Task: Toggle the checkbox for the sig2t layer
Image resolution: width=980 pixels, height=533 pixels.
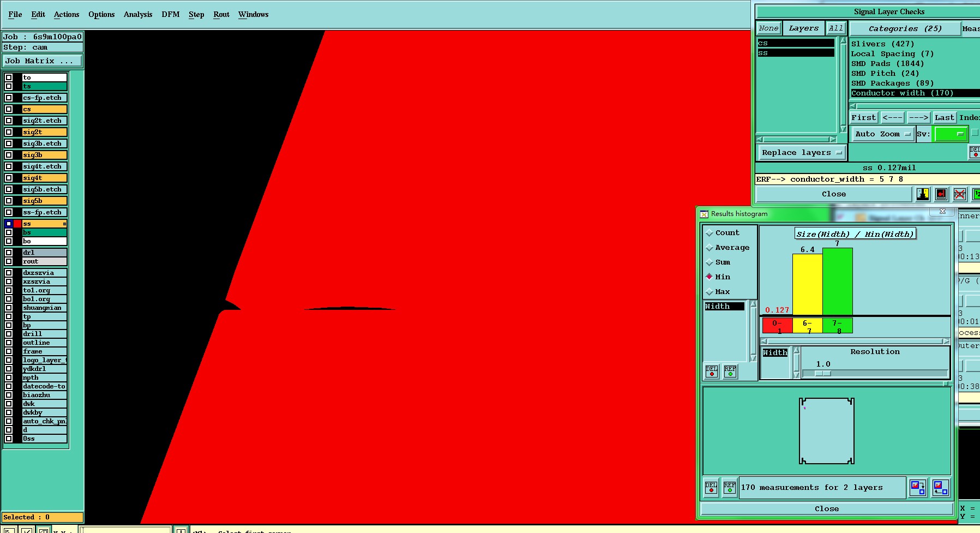Action: coord(9,132)
